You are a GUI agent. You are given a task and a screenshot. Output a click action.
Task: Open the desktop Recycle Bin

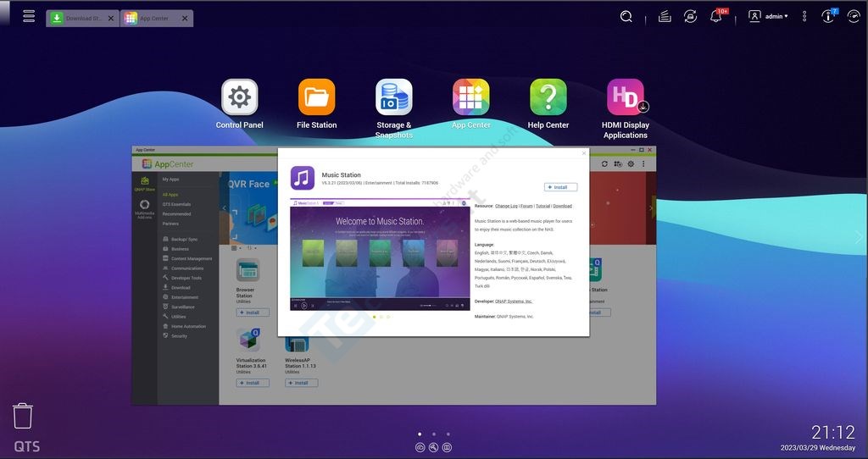click(x=23, y=416)
